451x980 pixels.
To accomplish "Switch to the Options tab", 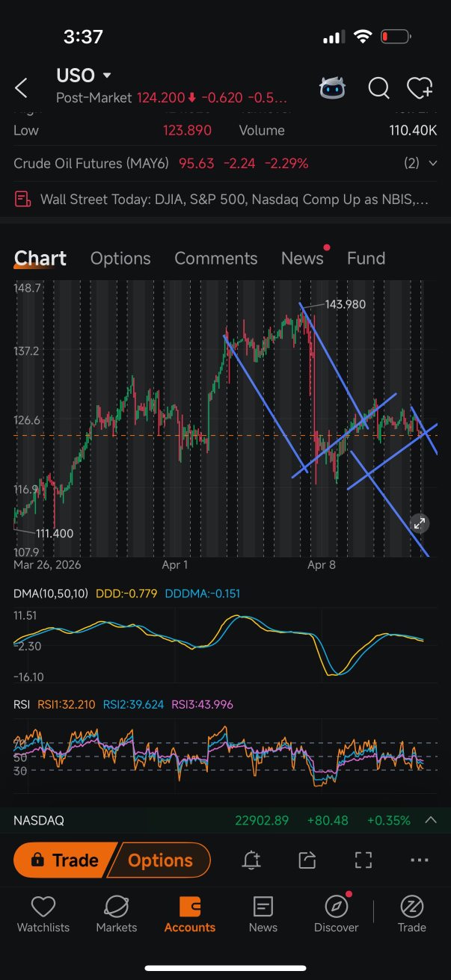I will 120,259.
